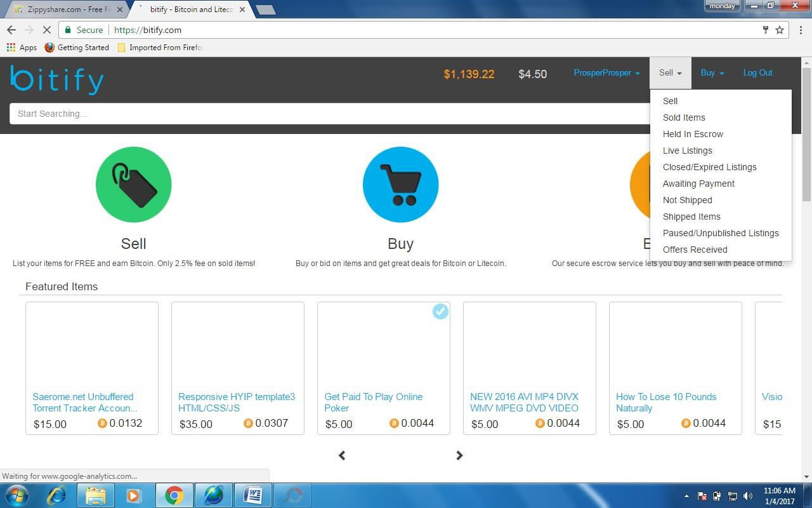
Task: Open How To Lose 10 Pounds listing
Action: pyautogui.click(x=666, y=403)
